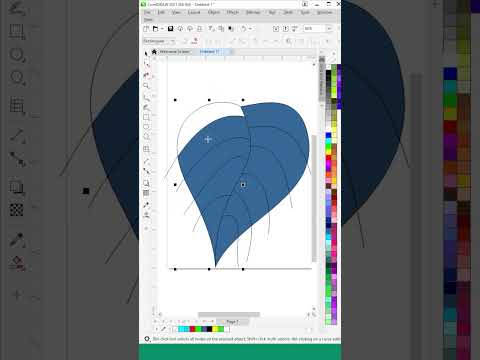Screen dimensions: 480x360
Task: Click the Import icon in toolbar
Action: click(276, 29)
